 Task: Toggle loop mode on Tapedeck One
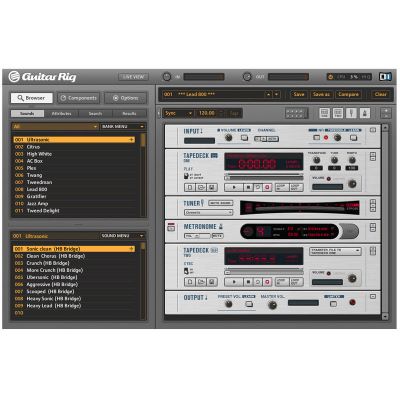258,187
